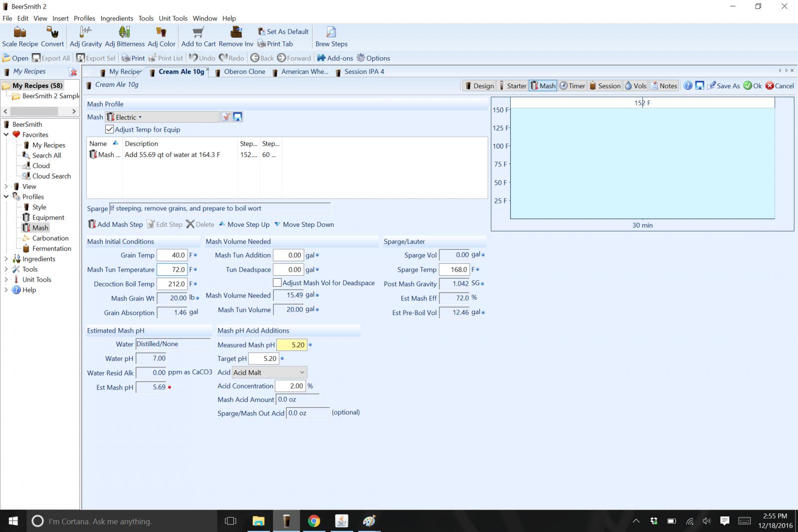Open the Adj Gravity tool
The image size is (798, 532).
pos(86,37)
